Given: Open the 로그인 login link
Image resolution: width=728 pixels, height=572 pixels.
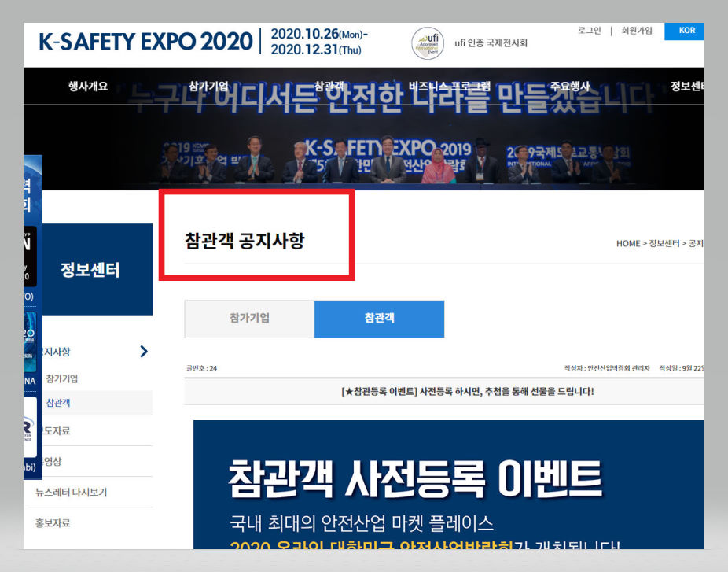Looking at the screenshot, I should point(589,31).
